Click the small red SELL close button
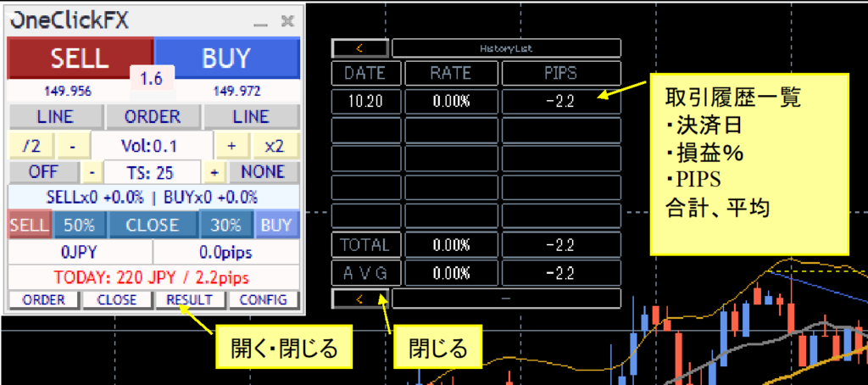868x385 pixels. click(x=28, y=226)
